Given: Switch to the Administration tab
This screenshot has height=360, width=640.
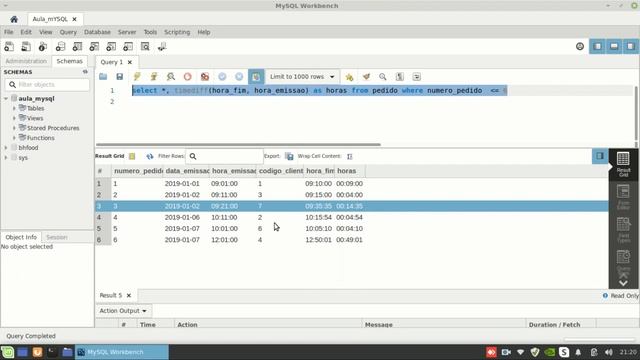Looking at the screenshot, I should coord(26,61).
